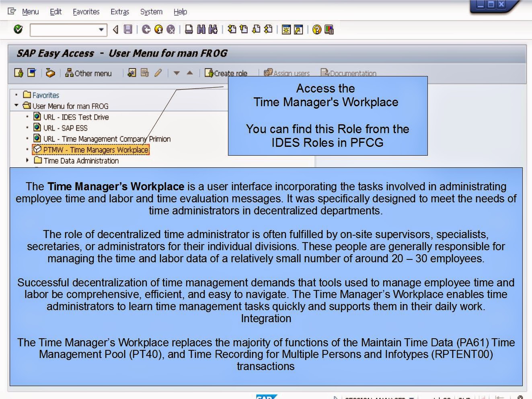
Task: Click the Generate SAP Shortcut icon
Action: click(298, 29)
